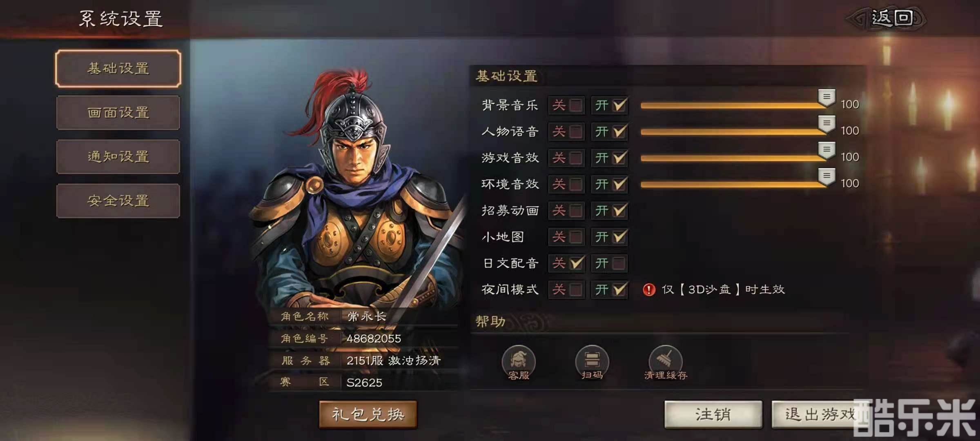Viewport: 980px width, 441px height.
Task: Click the 注销 logout button
Action: click(713, 414)
